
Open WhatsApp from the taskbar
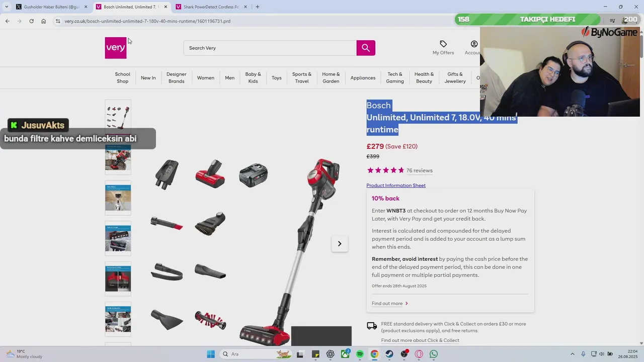click(x=434, y=354)
